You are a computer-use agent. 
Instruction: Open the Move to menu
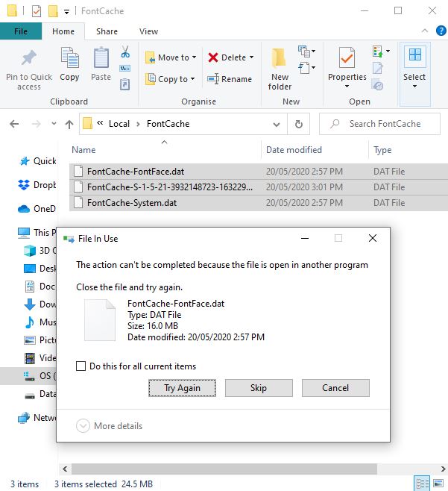click(x=171, y=57)
